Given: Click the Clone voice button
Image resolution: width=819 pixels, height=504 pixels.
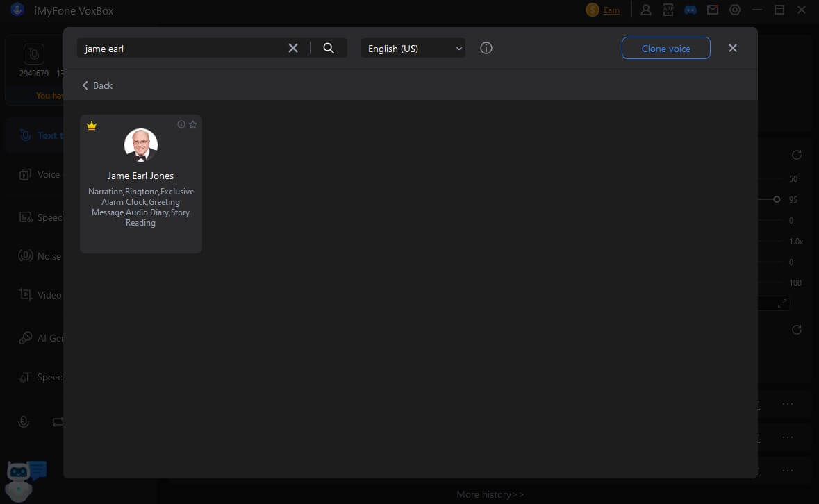Looking at the screenshot, I should tap(666, 48).
